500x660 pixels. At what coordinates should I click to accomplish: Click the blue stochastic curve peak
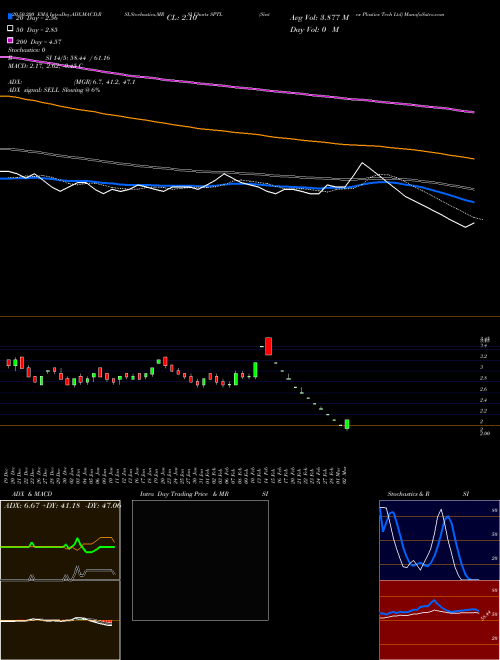coord(447,518)
